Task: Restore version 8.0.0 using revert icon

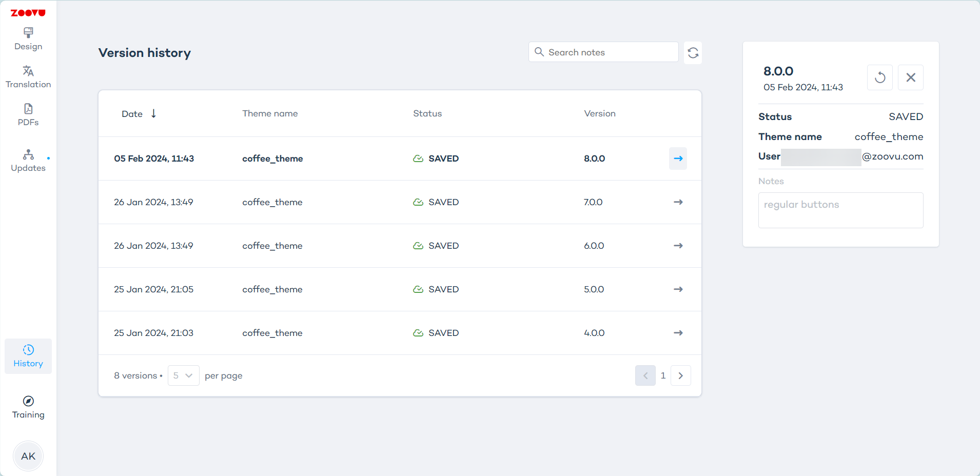Action: point(879,77)
